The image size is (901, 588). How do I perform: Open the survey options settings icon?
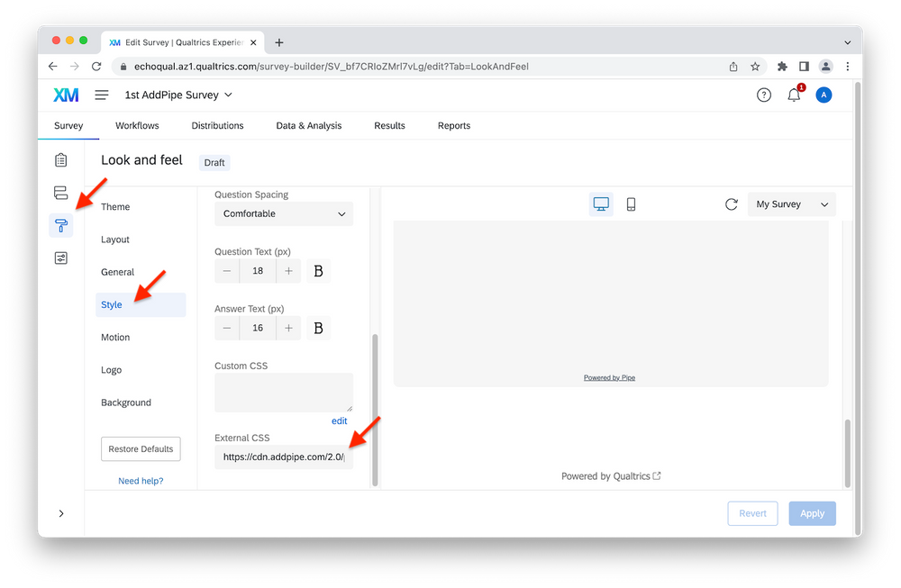click(x=60, y=258)
